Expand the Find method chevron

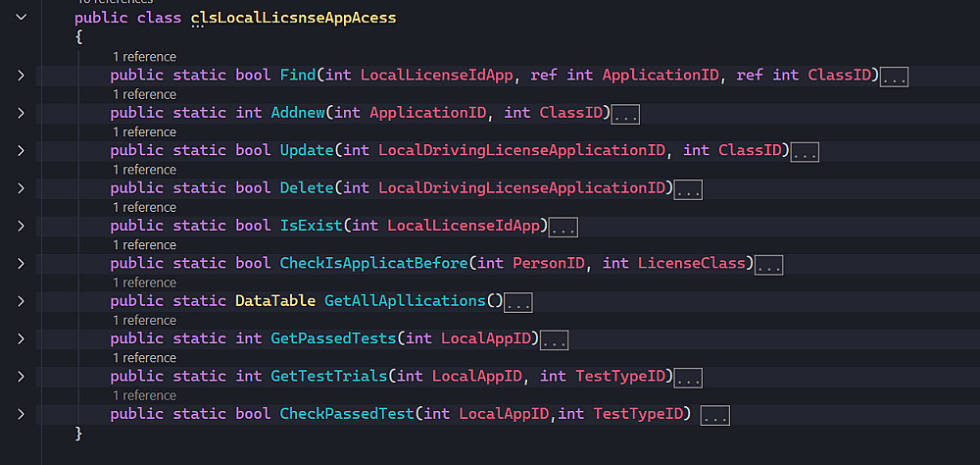[21, 76]
